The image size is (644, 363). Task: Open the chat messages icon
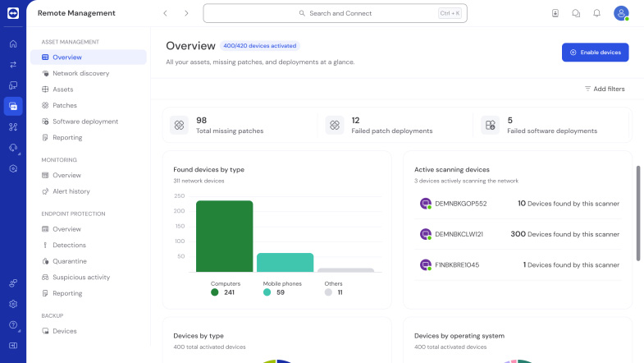576,13
